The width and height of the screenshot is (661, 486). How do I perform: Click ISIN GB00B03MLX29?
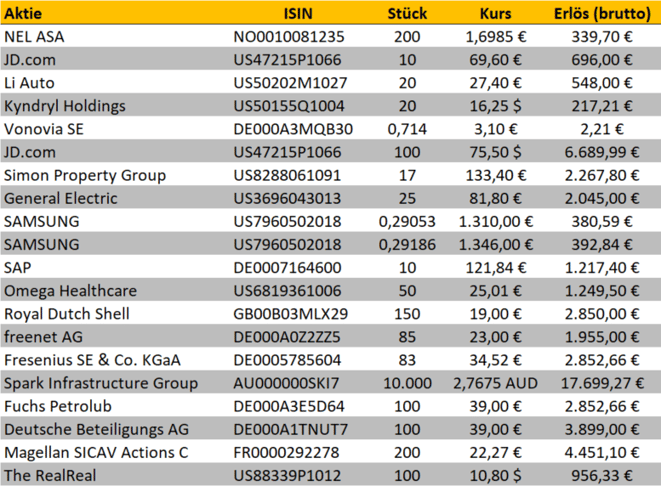[290, 314]
